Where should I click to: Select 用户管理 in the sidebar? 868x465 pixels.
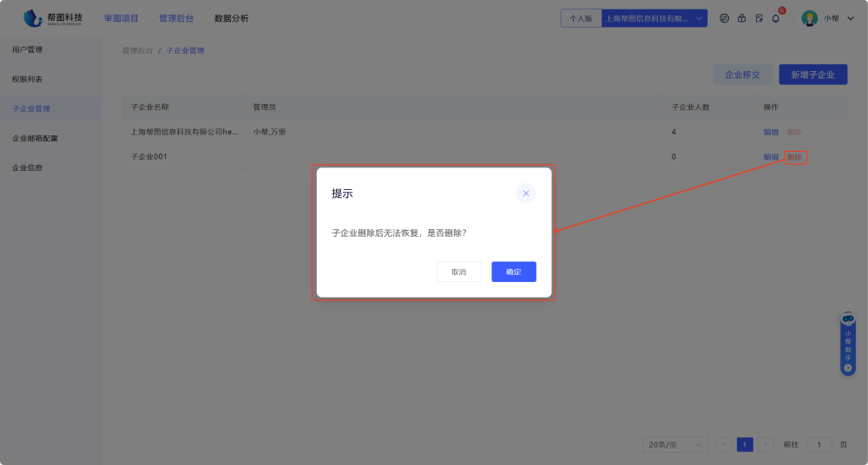pos(27,49)
